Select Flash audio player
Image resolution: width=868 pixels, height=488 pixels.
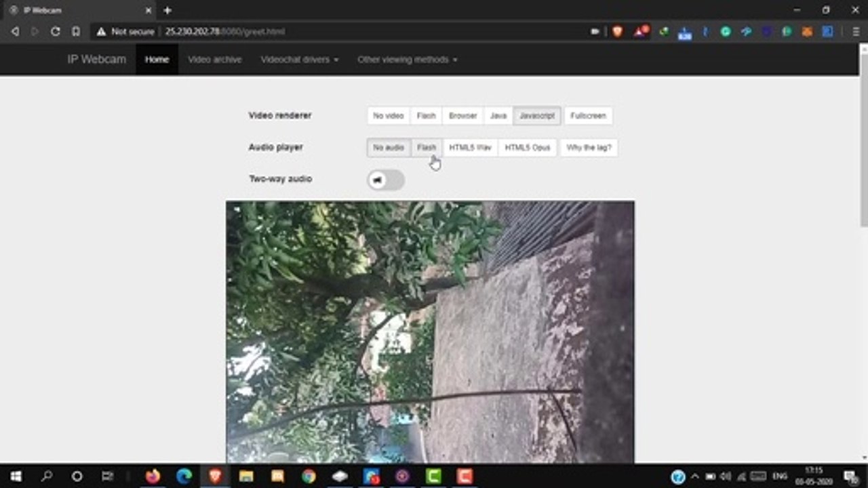[x=427, y=148]
